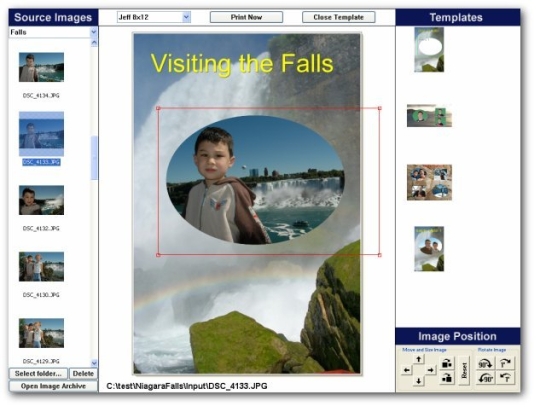Click the source list scroll-down arrow

pos(94,363)
